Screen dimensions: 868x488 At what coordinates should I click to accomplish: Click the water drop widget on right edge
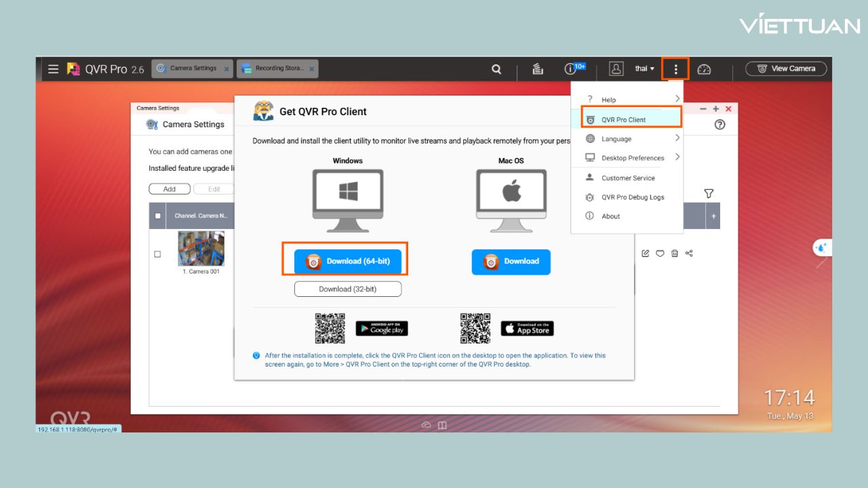[x=822, y=247]
